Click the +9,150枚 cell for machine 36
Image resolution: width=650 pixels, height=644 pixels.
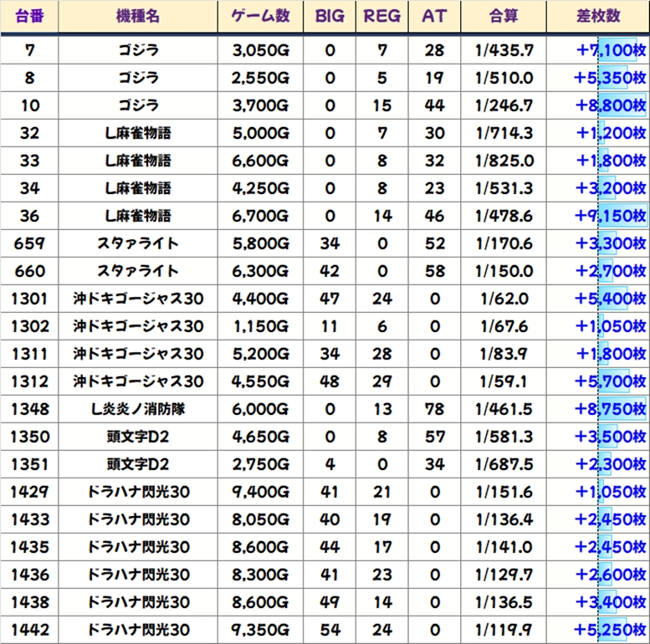(x=598, y=216)
